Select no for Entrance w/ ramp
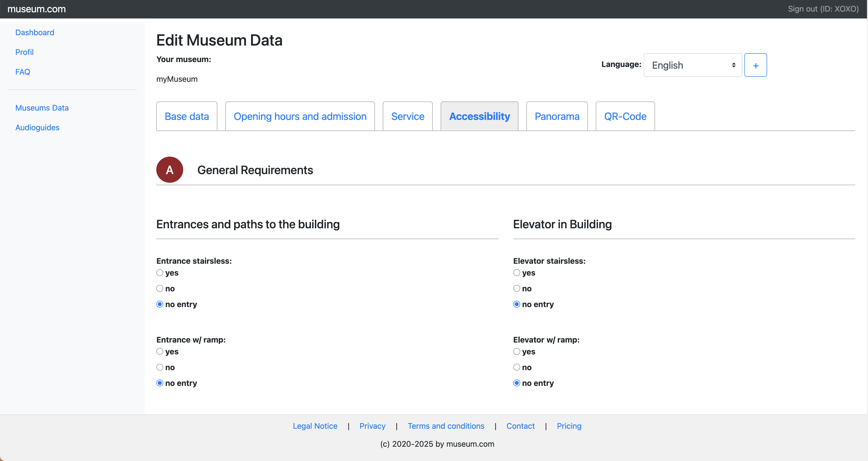The image size is (868, 461). pos(160,367)
